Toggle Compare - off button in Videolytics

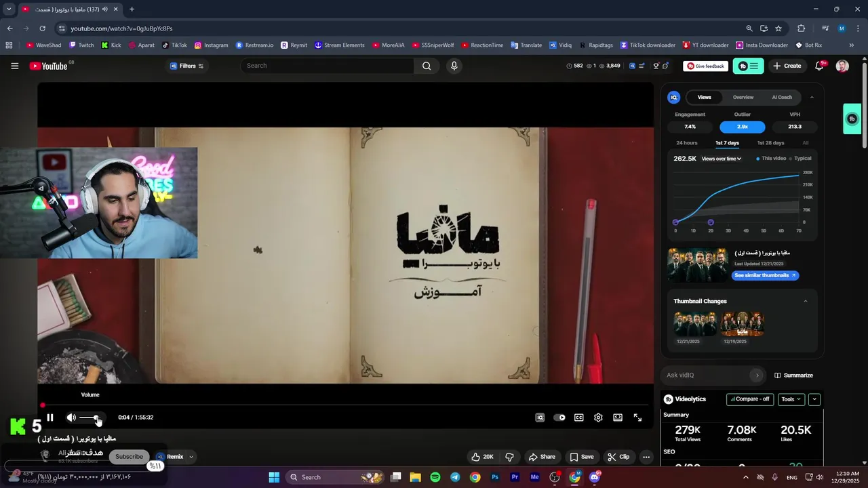750,399
